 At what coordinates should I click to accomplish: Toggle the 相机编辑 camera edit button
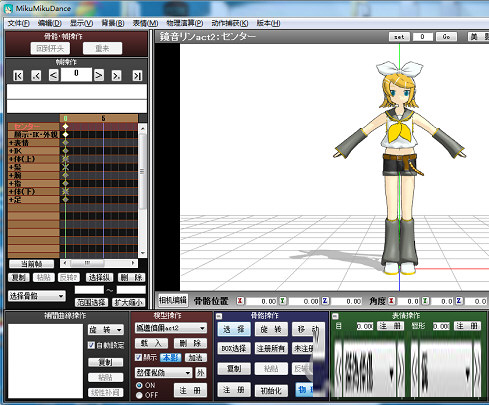click(x=173, y=300)
